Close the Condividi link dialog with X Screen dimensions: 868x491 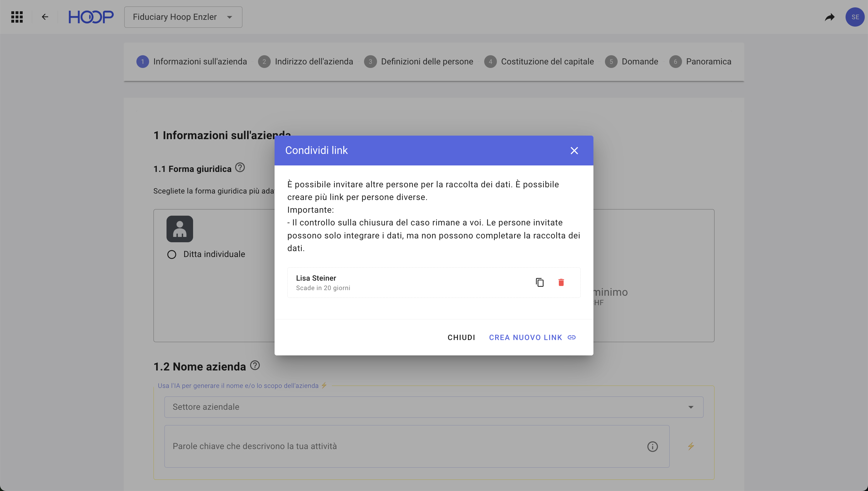click(x=574, y=150)
